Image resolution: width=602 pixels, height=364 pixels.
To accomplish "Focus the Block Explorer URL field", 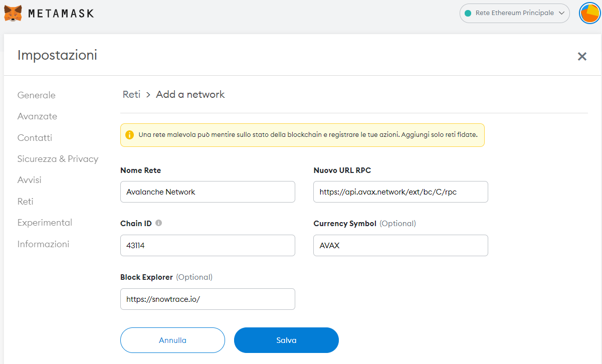I will (208, 299).
